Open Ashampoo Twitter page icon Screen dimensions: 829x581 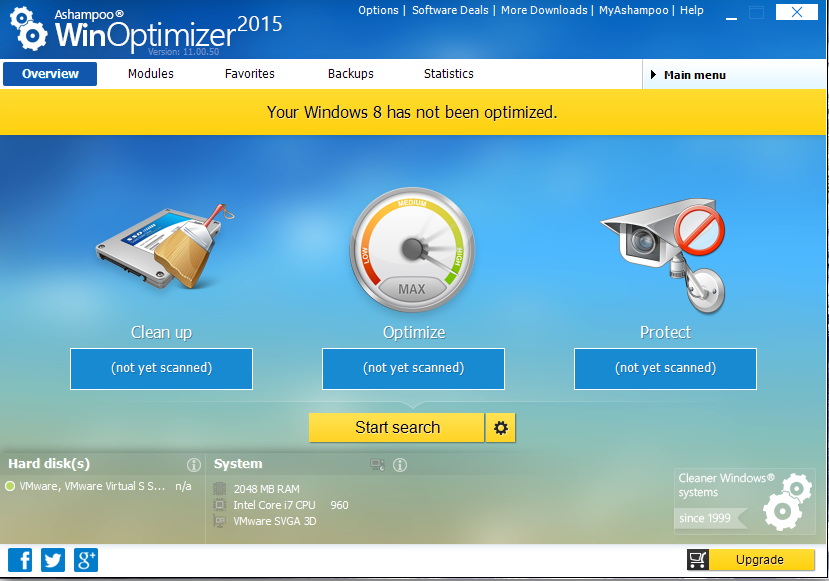point(53,560)
